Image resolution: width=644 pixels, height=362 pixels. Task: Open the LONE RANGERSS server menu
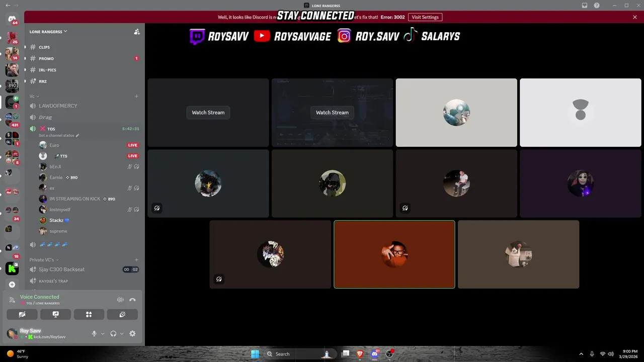point(48,32)
